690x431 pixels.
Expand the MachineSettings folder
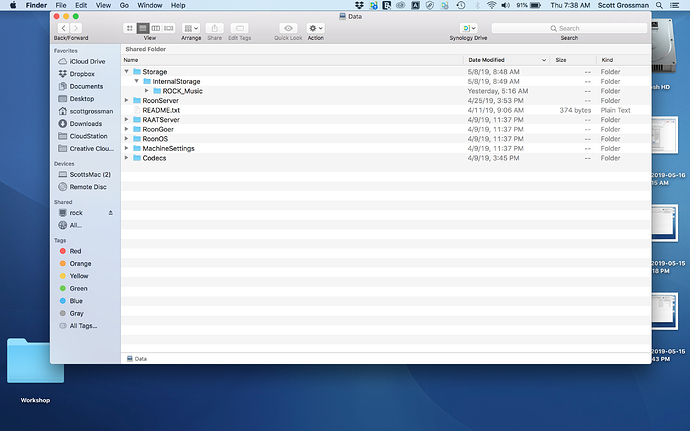[126, 148]
